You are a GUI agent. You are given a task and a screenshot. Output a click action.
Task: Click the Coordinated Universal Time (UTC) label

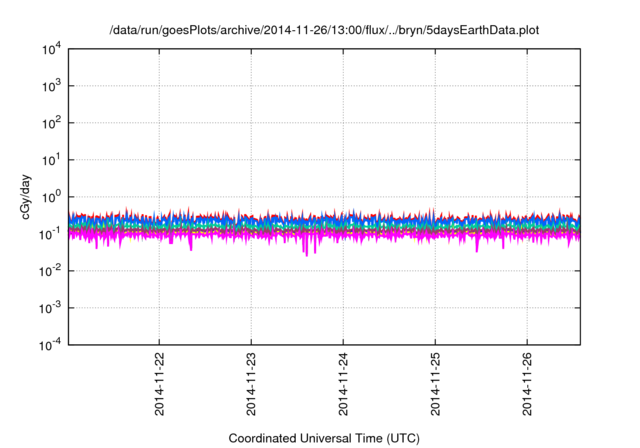click(324, 438)
